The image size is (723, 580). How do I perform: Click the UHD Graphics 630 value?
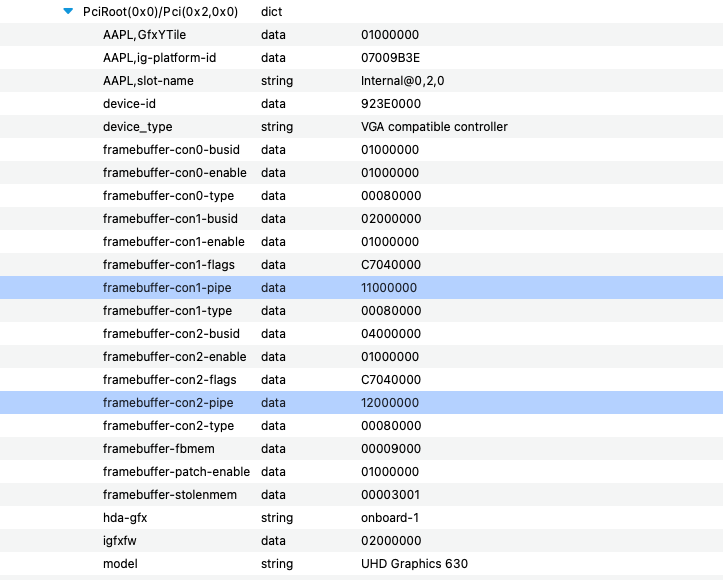(415, 564)
